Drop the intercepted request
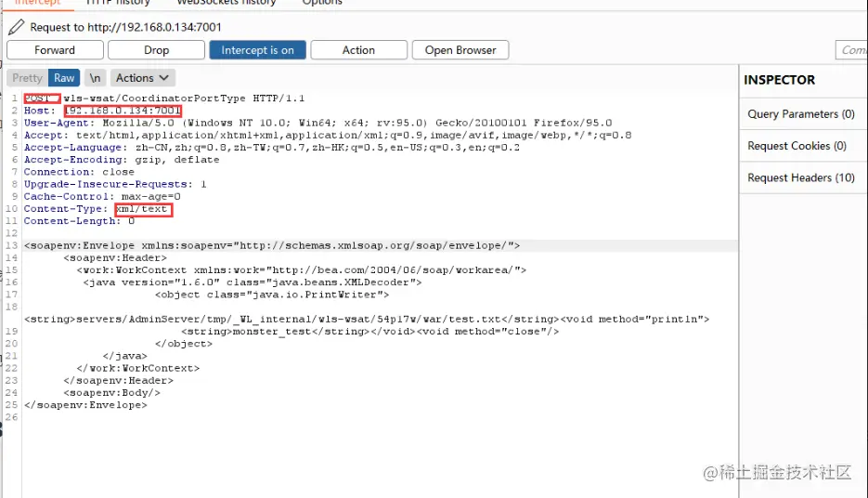 tap(156, 50)
